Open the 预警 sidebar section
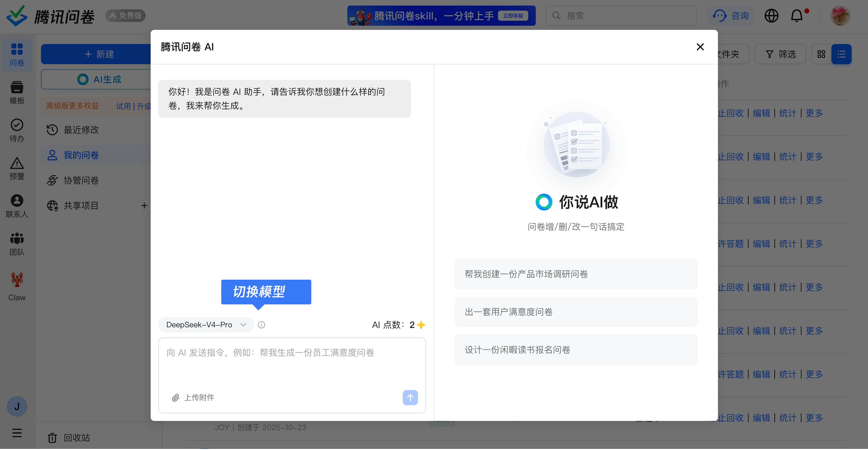Viewport: 868px width, 450px height. tap(17, 168)
